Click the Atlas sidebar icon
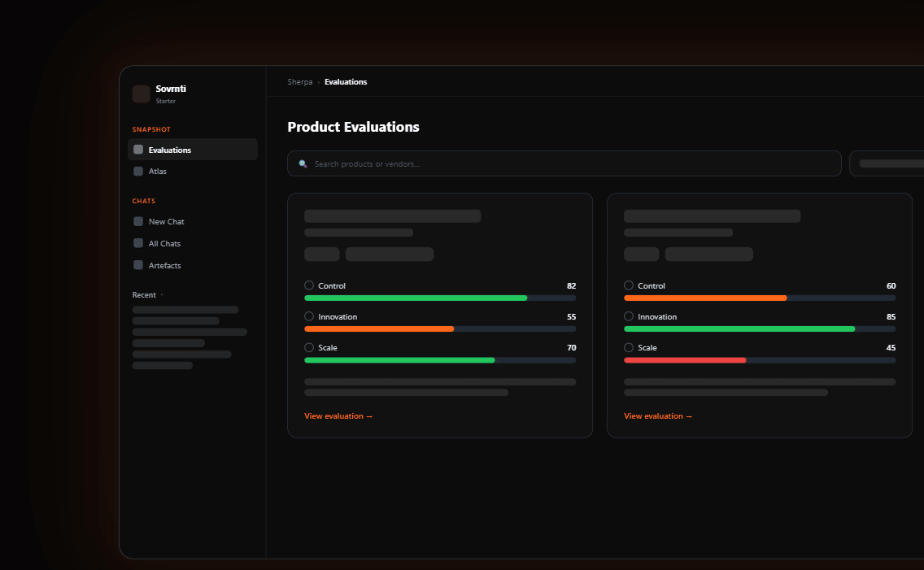This screenshot has width=924, height=570. (x=138, y=172)
